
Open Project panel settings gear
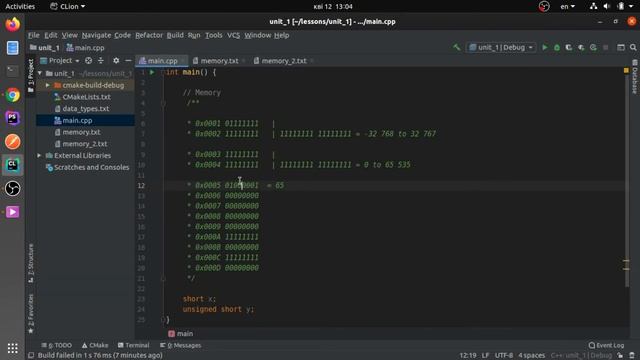[116, 60]
